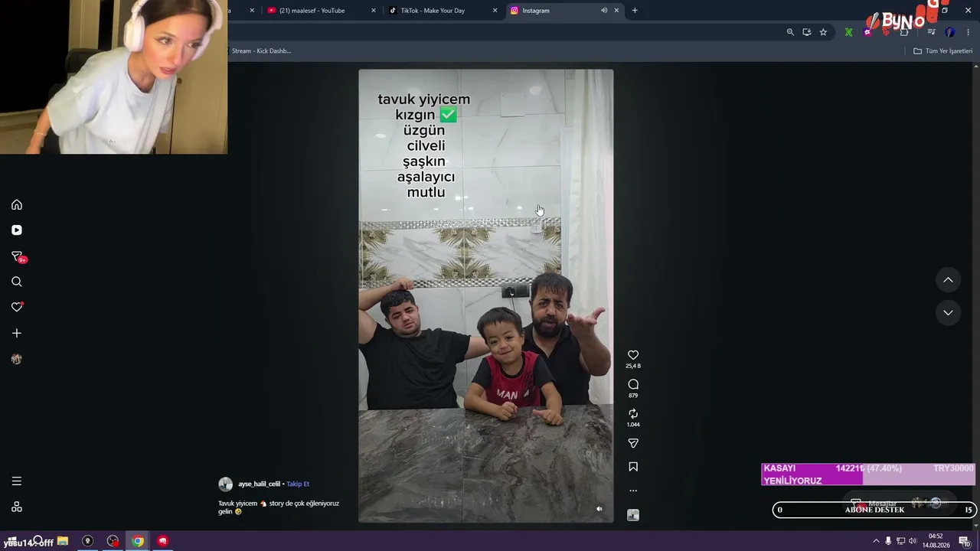Open the purple star browser extension
Viewport: 980px width, 551px height.
click(x=867, y=32)
